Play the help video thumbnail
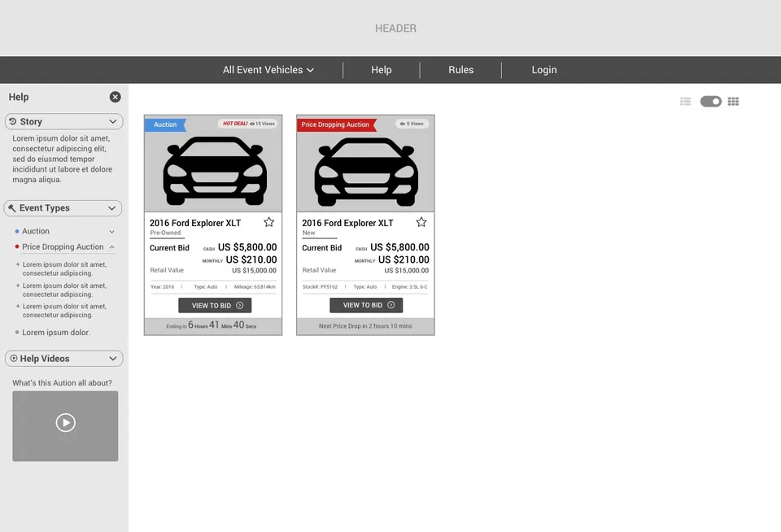 tap(65, 426)
